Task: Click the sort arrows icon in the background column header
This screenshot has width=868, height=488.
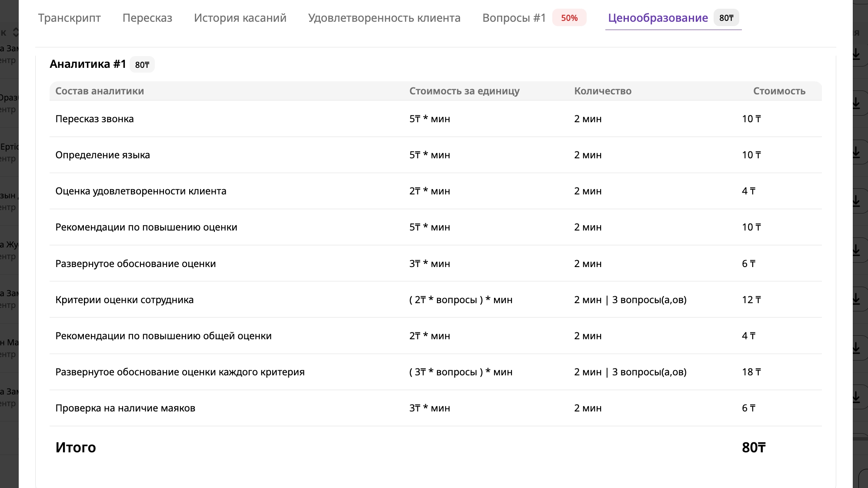Action: [x=16, y=32]
